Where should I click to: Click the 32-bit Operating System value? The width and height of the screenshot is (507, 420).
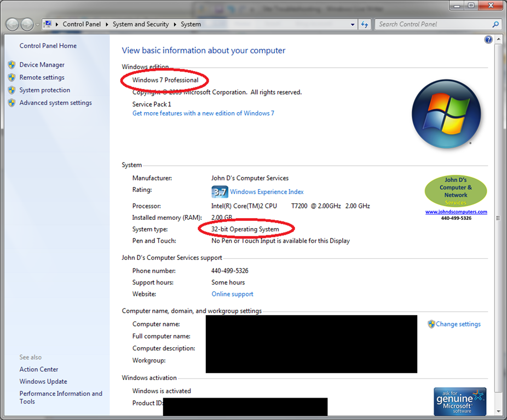tap(245, 229)
